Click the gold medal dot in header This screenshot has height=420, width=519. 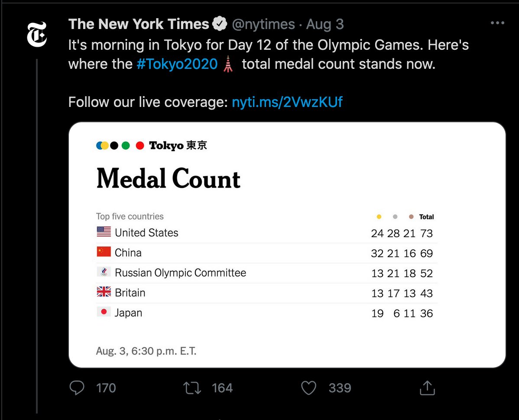click(x=379, y=216)
